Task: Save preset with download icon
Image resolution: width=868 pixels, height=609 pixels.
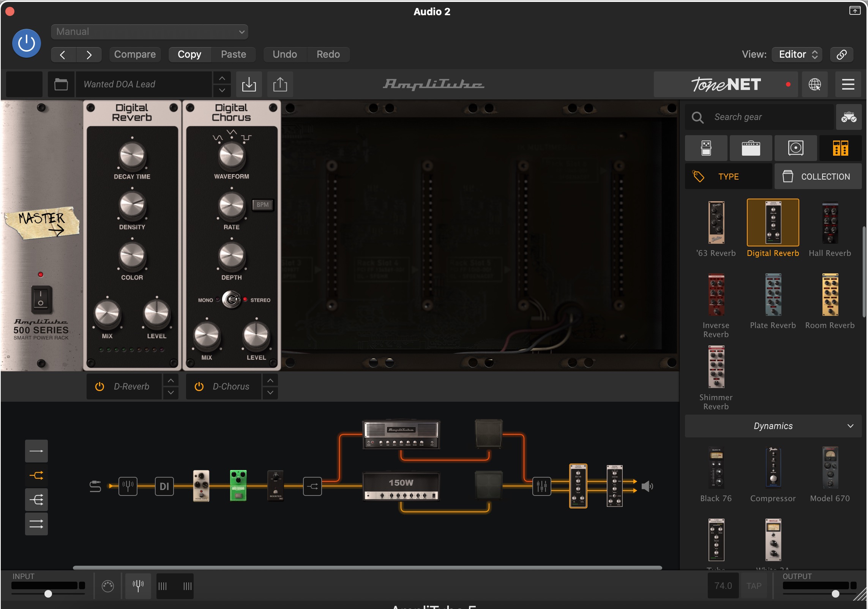Action: [249, 84]
